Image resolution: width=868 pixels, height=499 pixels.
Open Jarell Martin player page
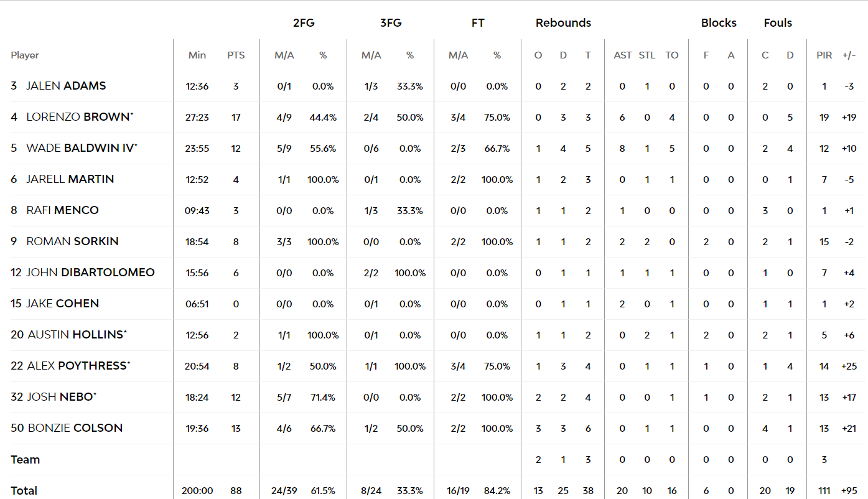(70, 179)
